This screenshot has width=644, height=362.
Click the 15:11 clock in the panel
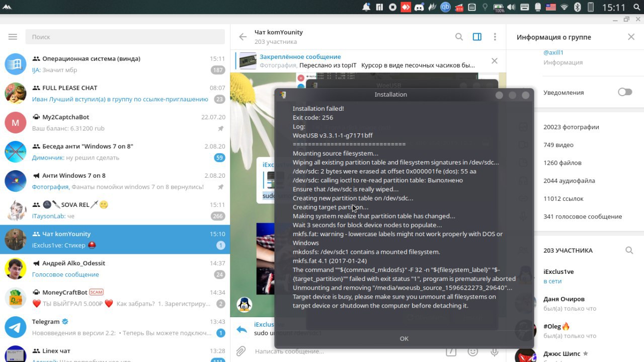tap(613, 8)
